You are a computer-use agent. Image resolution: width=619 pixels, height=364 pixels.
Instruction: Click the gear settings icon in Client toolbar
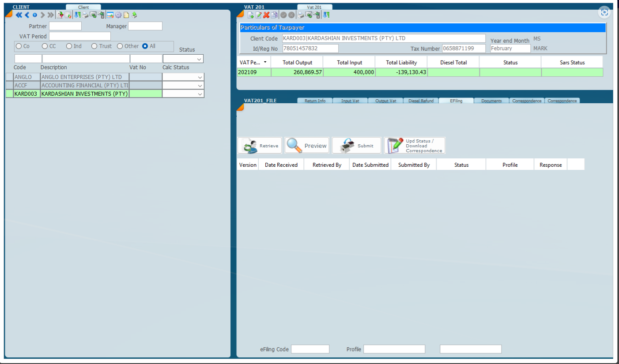[x=118, y=15]
